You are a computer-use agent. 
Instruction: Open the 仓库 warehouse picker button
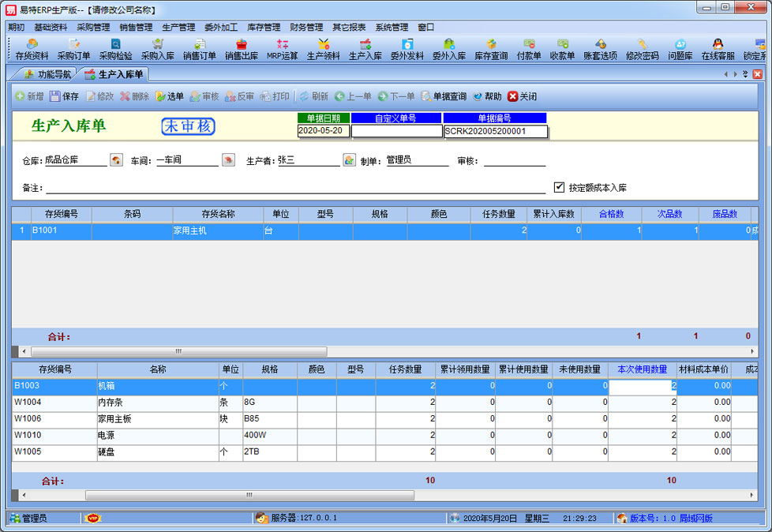click(116, 160)
